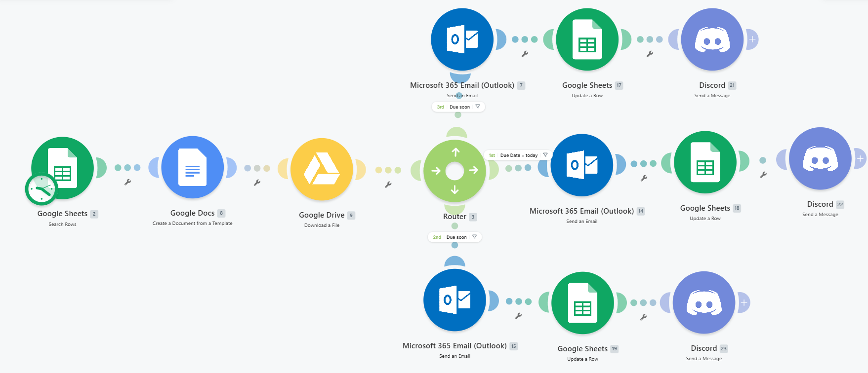The width and height of the screenshot is (868, 373).
Task: Select the Router module
Action: [455, 171]
